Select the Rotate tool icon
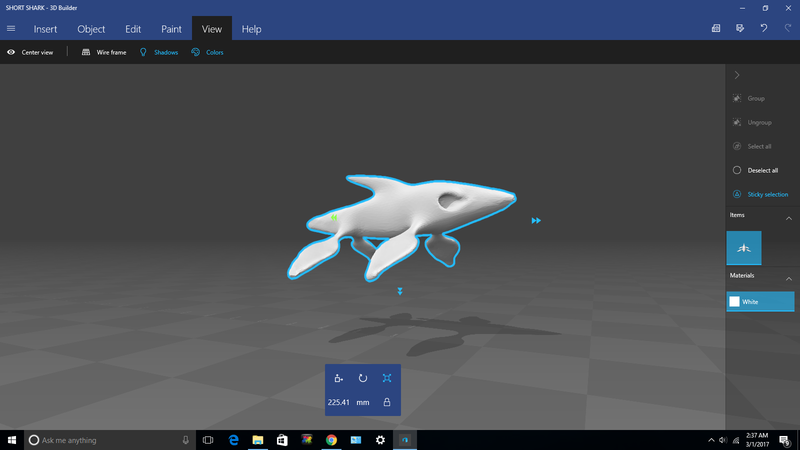 coord(363,378)
